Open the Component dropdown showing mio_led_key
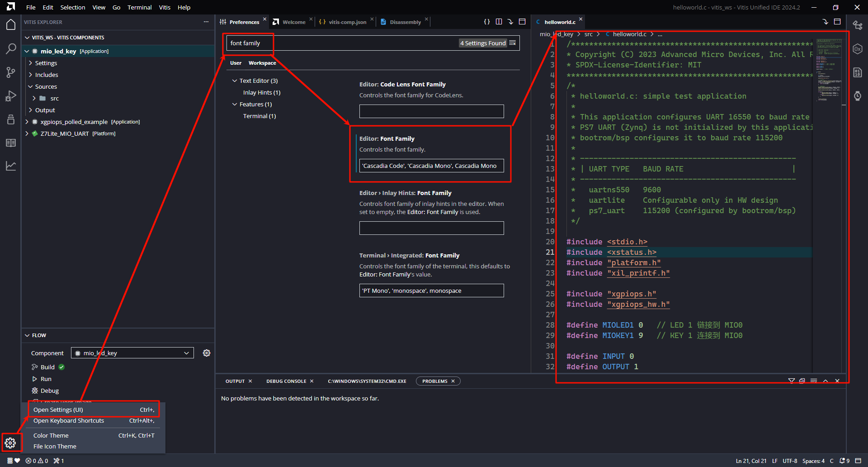Viewport: 868px width, 467px height. pos(132,353)
